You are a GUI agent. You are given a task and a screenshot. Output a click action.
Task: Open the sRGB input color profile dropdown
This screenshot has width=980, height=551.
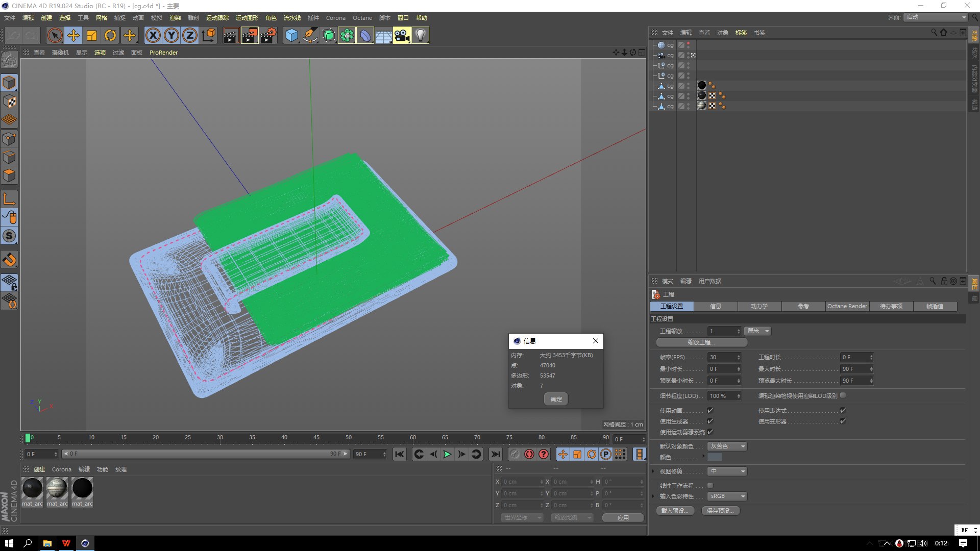point(727,496)
